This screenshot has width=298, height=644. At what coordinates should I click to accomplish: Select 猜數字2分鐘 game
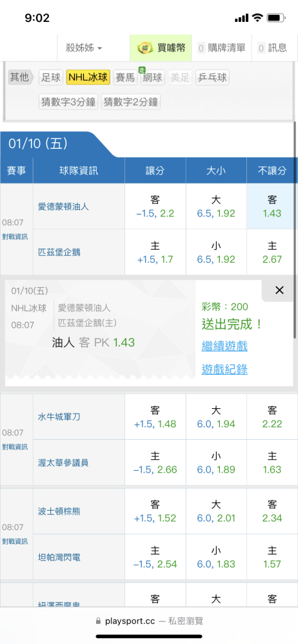click(131, 102)
